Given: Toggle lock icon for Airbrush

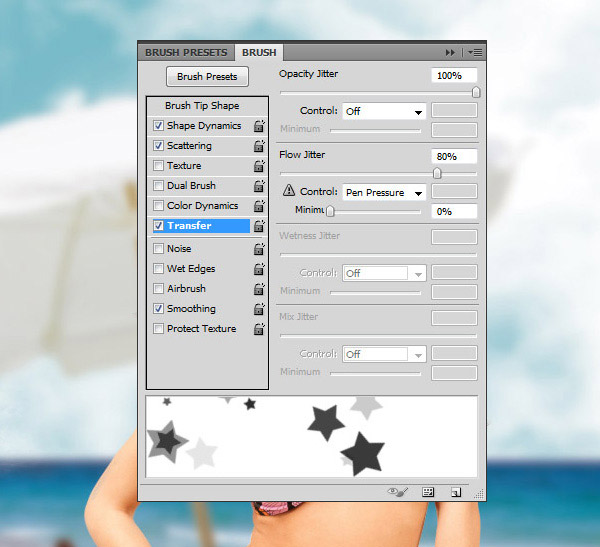Looking at the screenshot, I should [259, 289].
